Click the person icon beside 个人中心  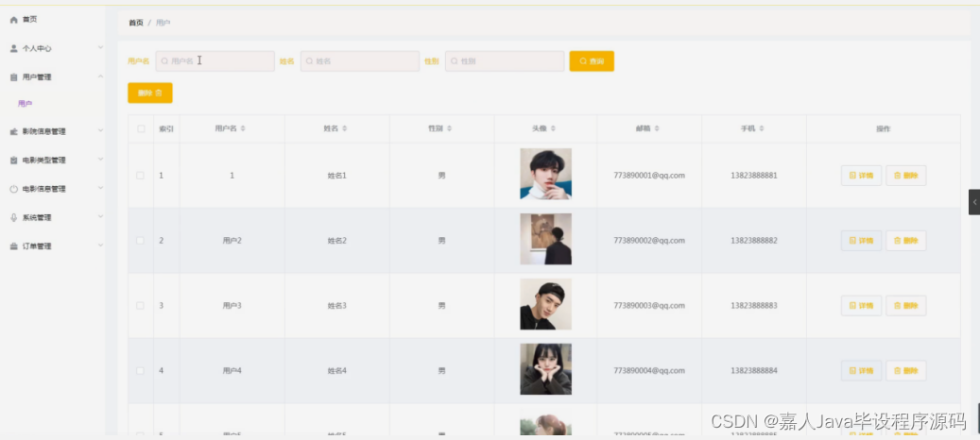(x=14, y=49)
